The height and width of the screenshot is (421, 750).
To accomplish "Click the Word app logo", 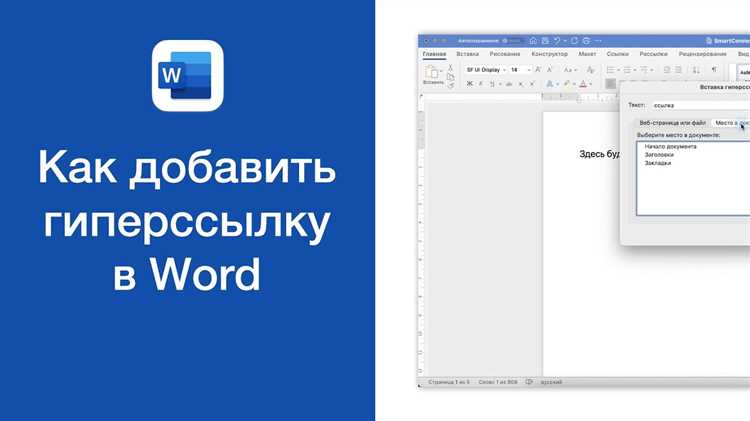I will pyautogui.click(x=188, y=76).
